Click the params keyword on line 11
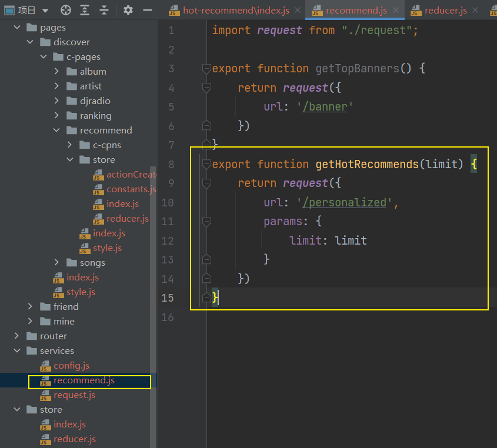497x448 pixels. click(x=283, y=222)
